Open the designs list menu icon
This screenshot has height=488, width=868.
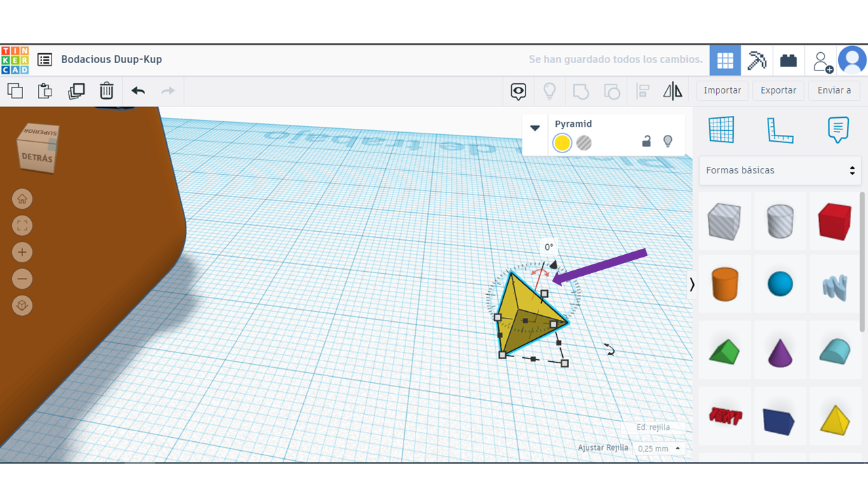point(45,60)
